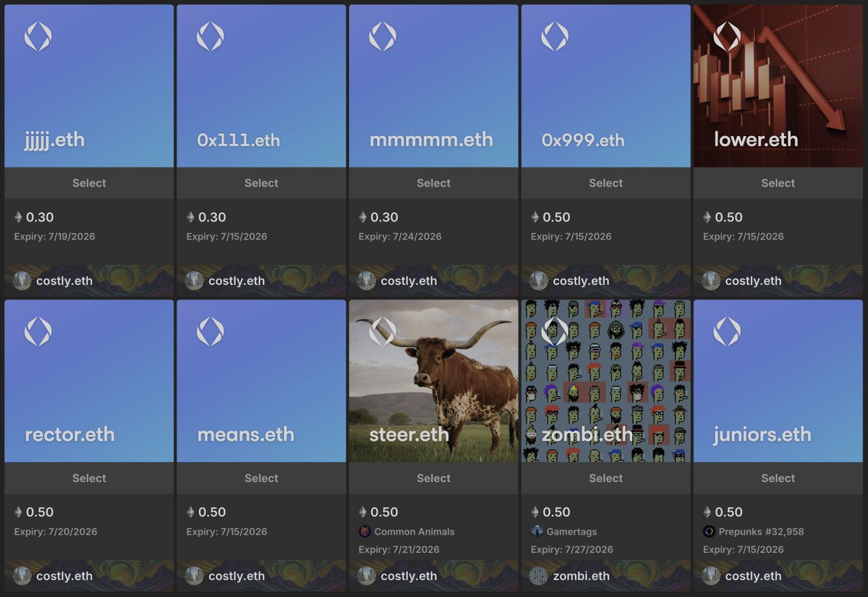Click the ENS logo on mmmmm.eth card

pyautogui.click(x=382, y=37)
